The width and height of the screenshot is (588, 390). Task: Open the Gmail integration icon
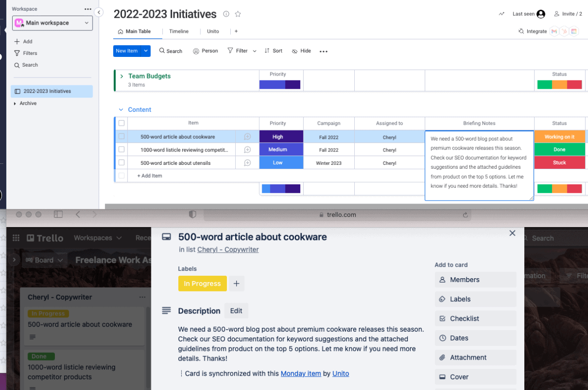pos(554,31)
